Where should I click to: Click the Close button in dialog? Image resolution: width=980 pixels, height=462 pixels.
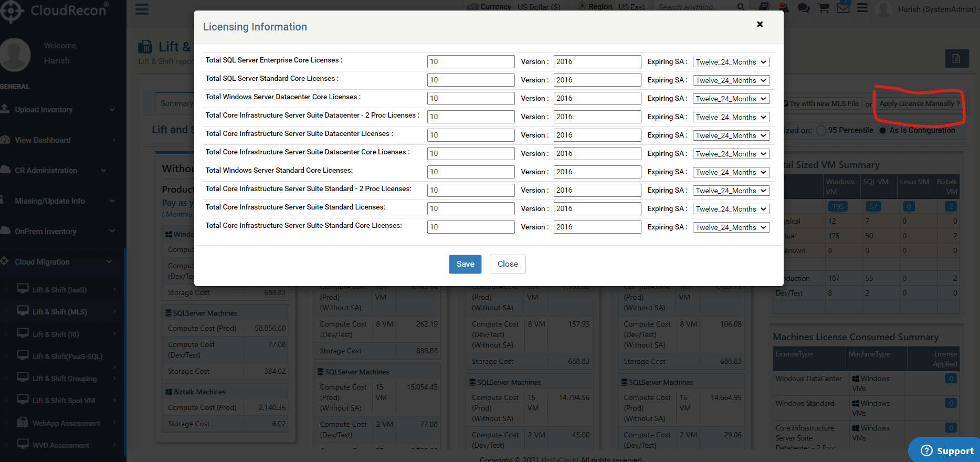point(508,264)
